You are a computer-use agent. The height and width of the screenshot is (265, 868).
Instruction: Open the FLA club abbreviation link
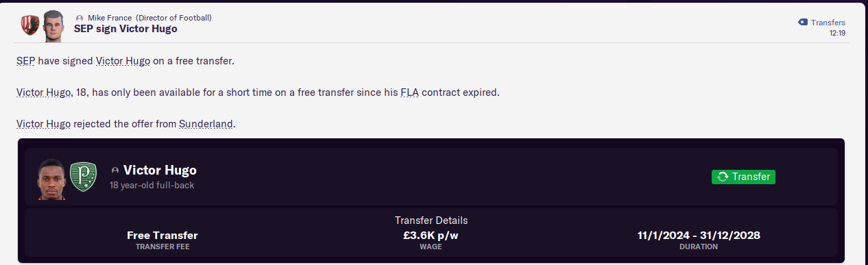point(410,92)
